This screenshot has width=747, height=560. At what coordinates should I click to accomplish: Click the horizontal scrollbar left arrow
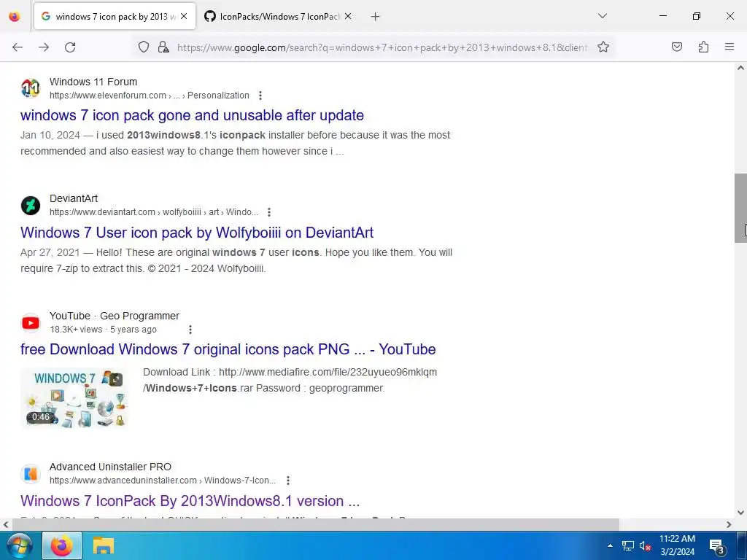(6, 524)
